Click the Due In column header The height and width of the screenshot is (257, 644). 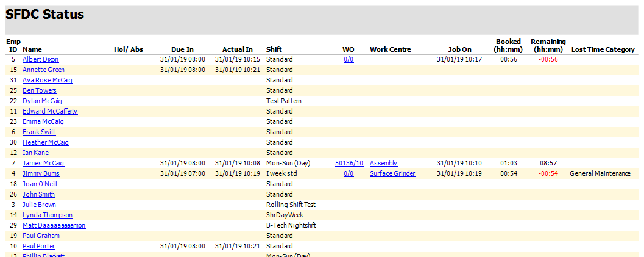(182, 49)
